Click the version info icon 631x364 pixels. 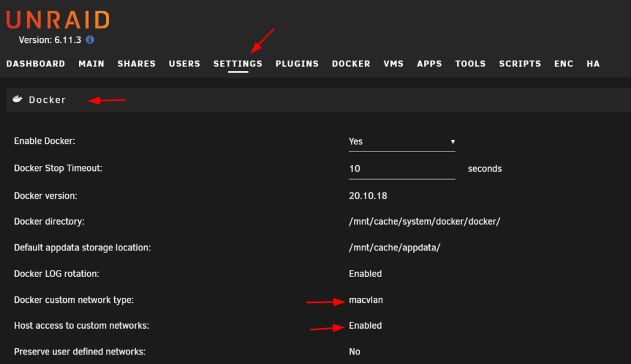point(90,39)
